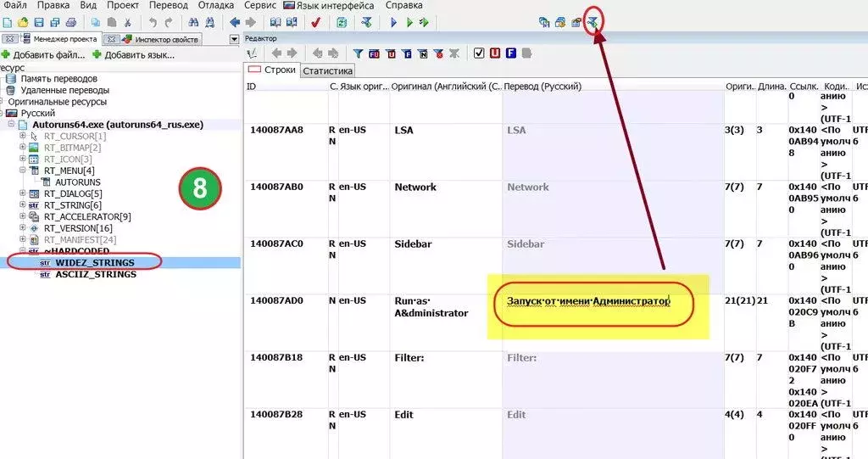Image resolution: width=868 pixels, height=459 pixels.
Task: Toggle the red U untranslated status button
Action: (x=495, y=53)
